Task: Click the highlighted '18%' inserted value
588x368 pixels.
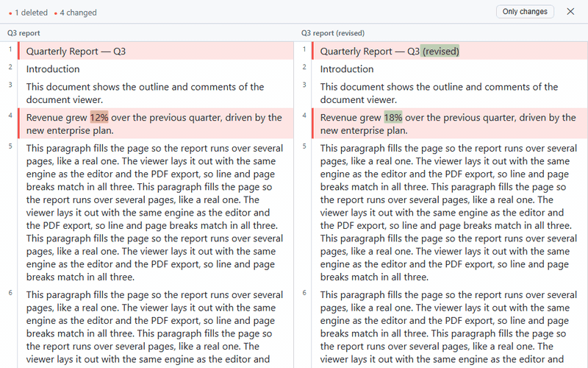Action: [393, 118]
